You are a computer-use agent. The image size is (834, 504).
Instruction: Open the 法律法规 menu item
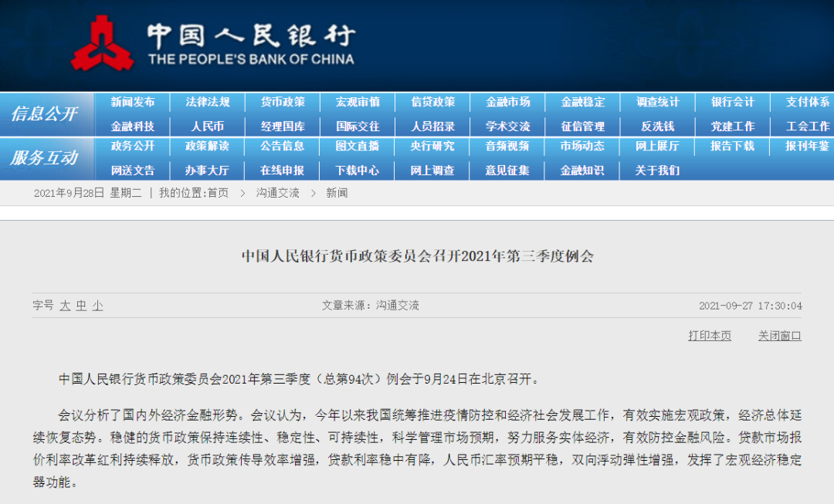(x=208, y=102)
